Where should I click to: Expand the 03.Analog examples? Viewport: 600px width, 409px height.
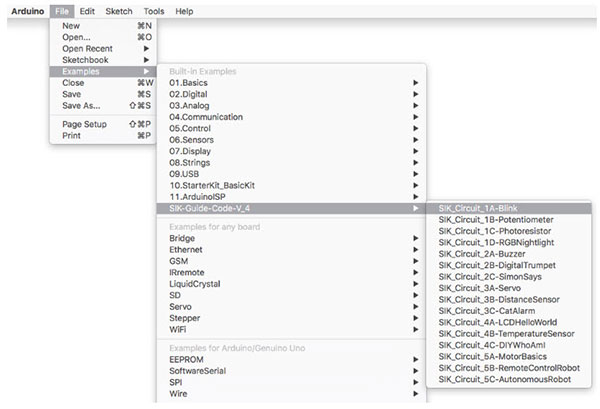(x=291, y=106)
